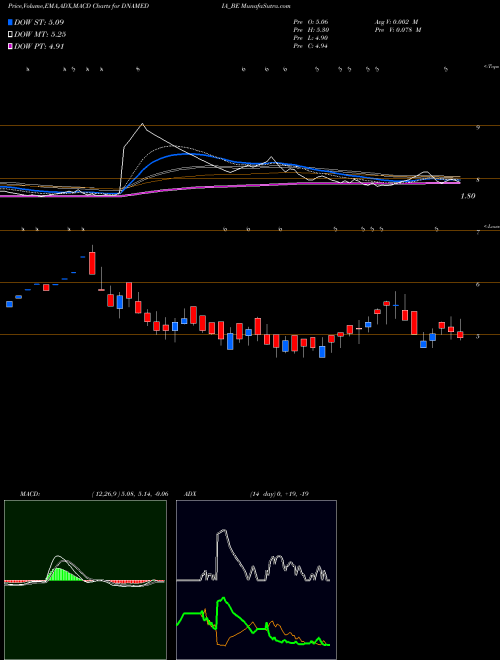Click the '7' price axis label

(x=478, y=232)
